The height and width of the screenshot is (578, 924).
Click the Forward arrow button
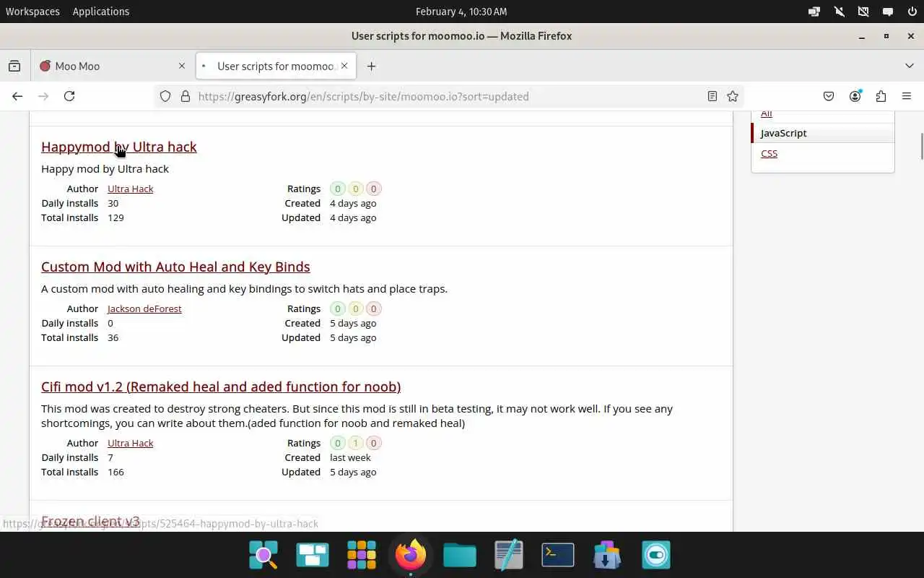(43, 96)
